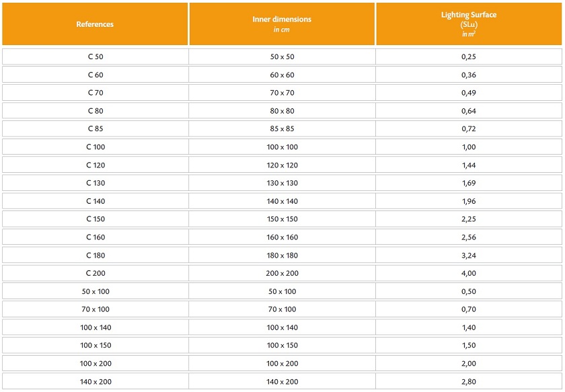Viewport: 565px width, 392px height.
Task: Click 140 x 200 in the References column
Action: (x=95, y=381)
